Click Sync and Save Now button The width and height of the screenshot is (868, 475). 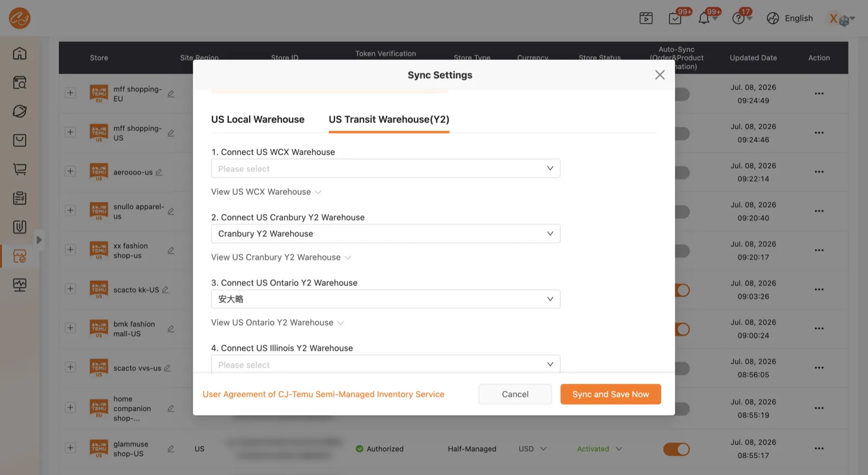tap(611, 394)
